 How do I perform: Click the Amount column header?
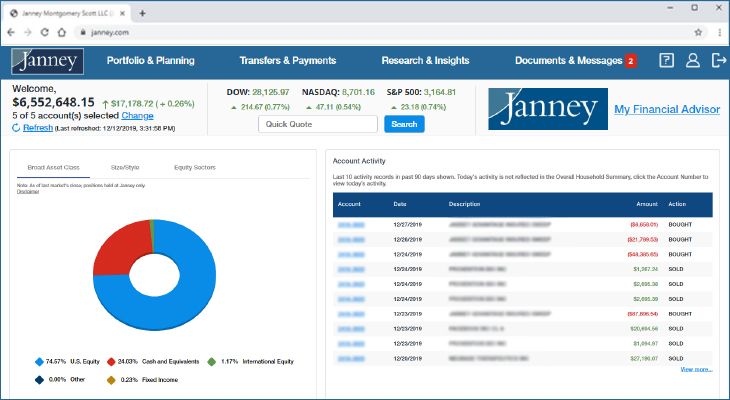coord(647,204)
